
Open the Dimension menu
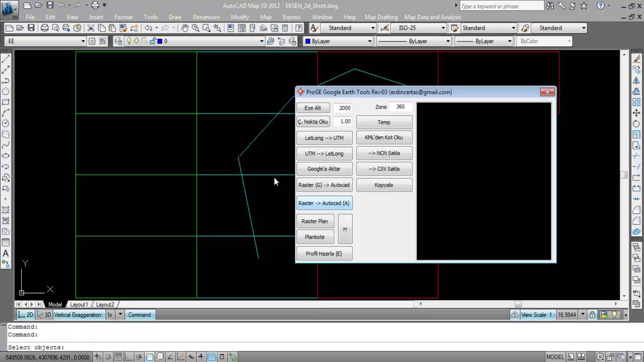[206, 17]
